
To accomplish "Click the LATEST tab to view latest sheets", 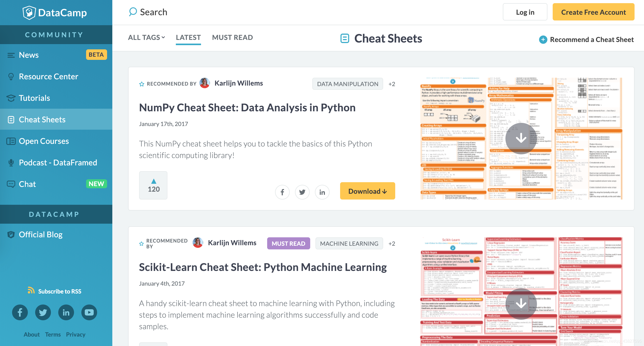I will 188,38.
